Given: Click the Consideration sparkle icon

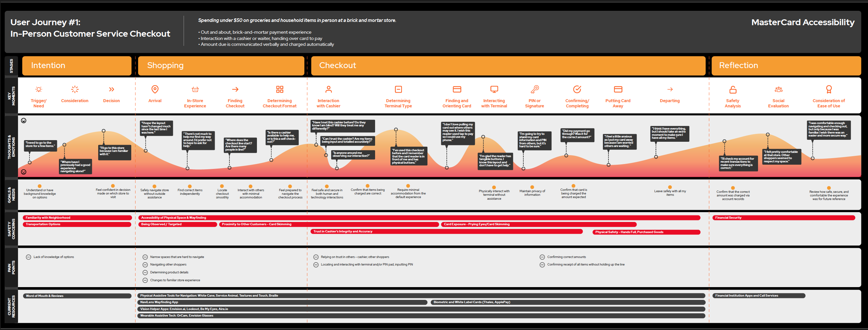Looking at the screenshot, I should [x=75, y=89].
